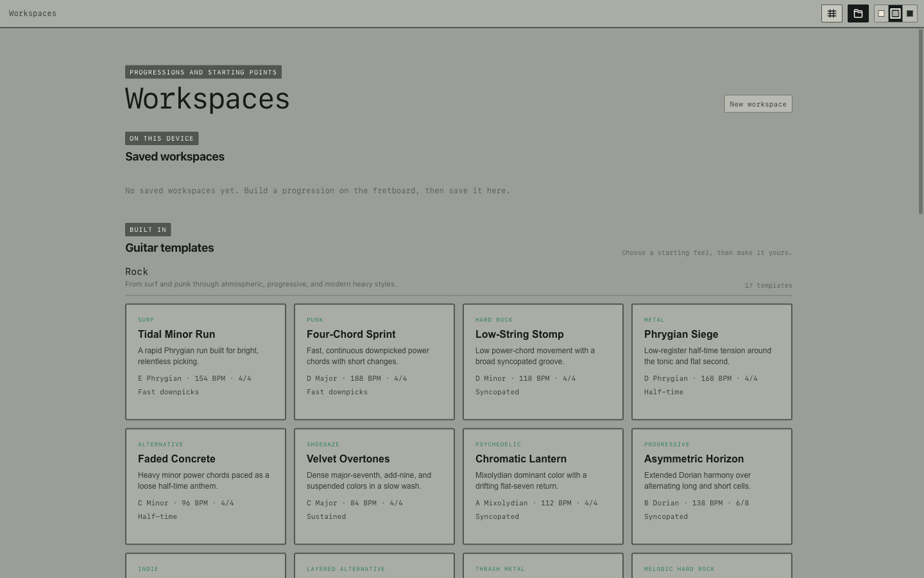This screenshot has width=924, height=578.
Task: Click the Guitar templates heading
Action: pyautogui.click(x=169, y=248)
